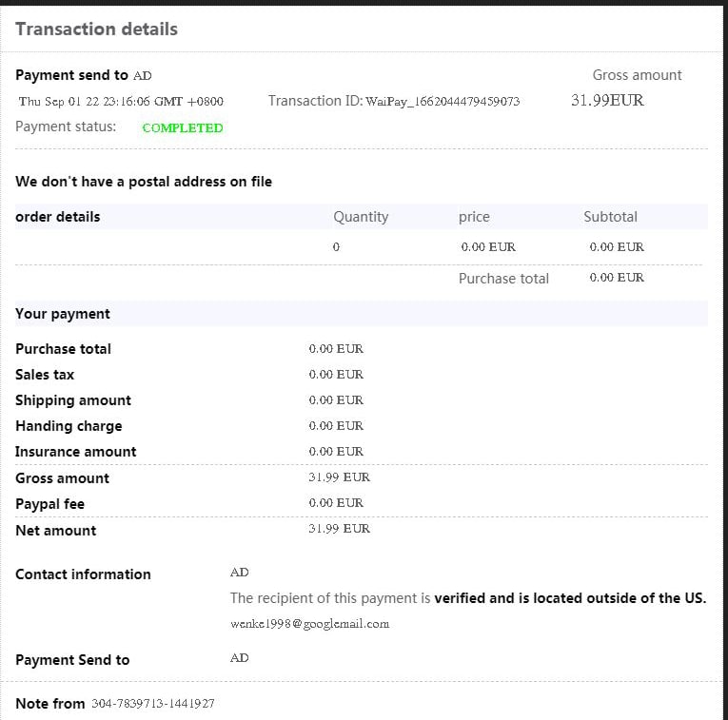Click the Net amount value 31.99 EUR
The height and width of the screenshot is (720, 728).
339,529
